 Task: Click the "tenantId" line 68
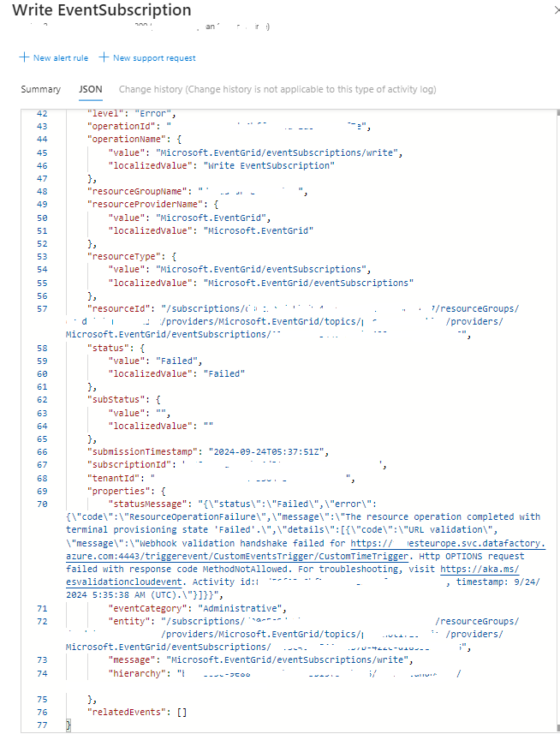[x=221, y=478]
